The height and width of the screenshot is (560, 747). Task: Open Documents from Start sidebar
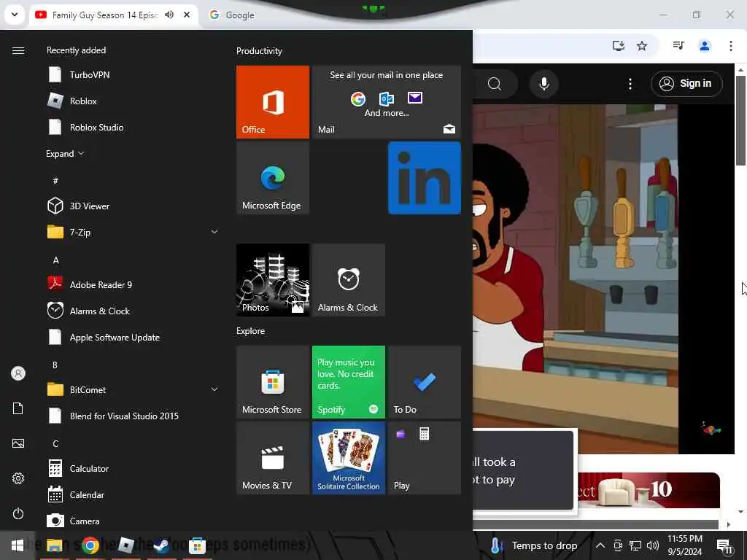pos(18,408)
